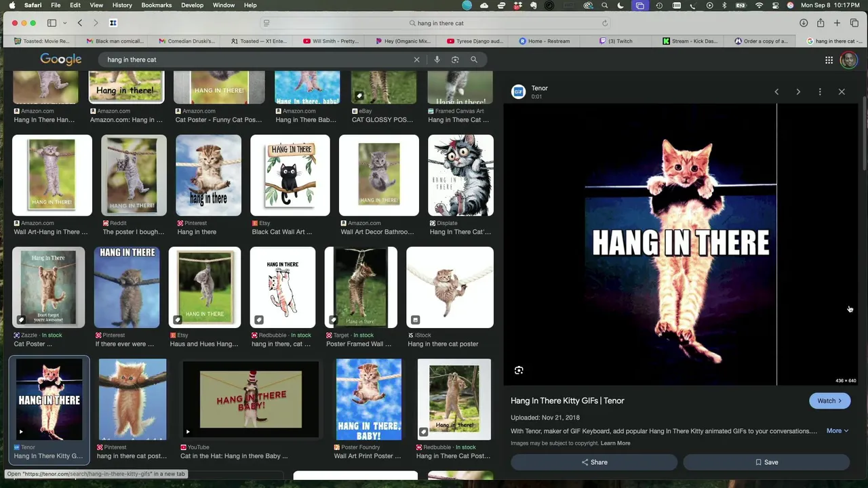
Task: Click the Watch button
Action: [x=829, y=401]
